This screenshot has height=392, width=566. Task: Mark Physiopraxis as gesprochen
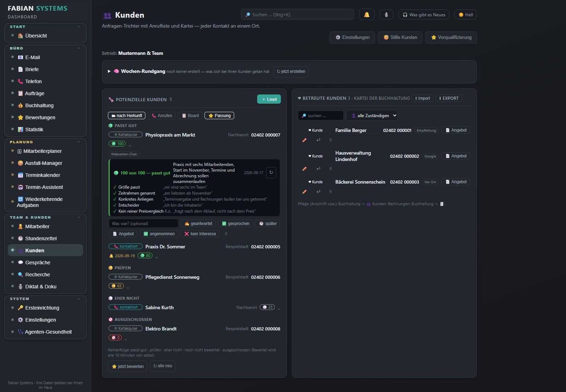(x=235, y=224)
